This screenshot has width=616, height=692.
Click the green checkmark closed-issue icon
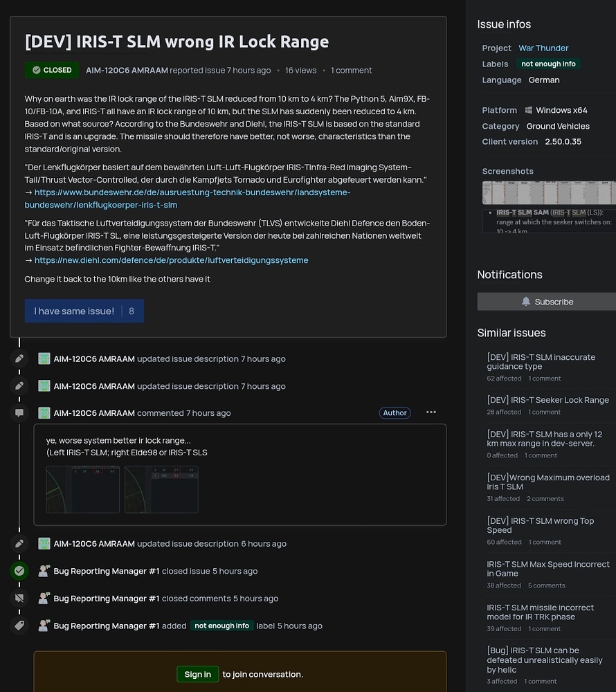click(x=19, y=571)
